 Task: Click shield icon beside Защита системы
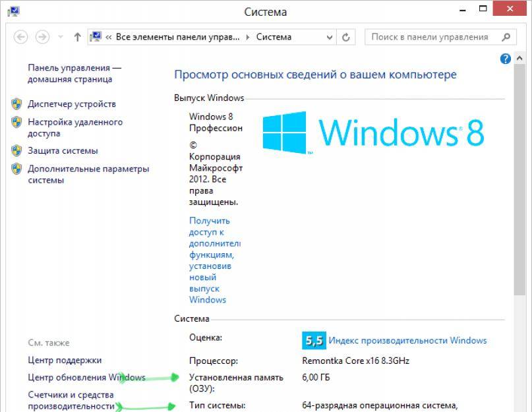pyautogui.click(x=16, y=150)
